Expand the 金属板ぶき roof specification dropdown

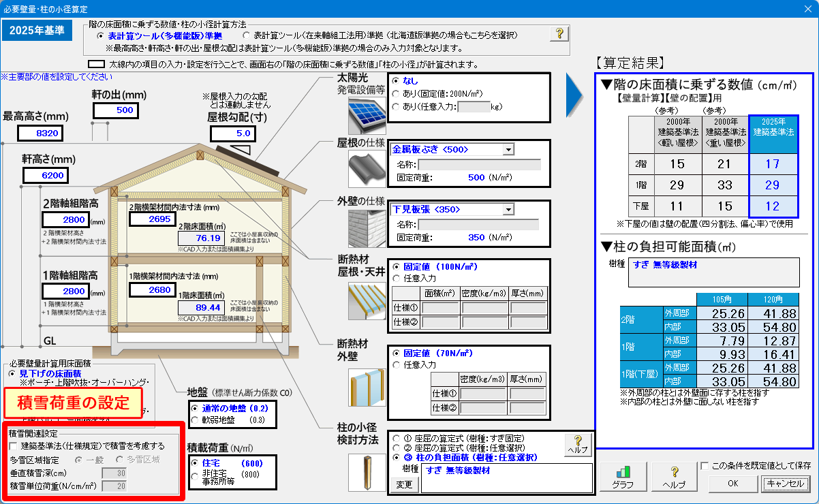coord(508,150)
